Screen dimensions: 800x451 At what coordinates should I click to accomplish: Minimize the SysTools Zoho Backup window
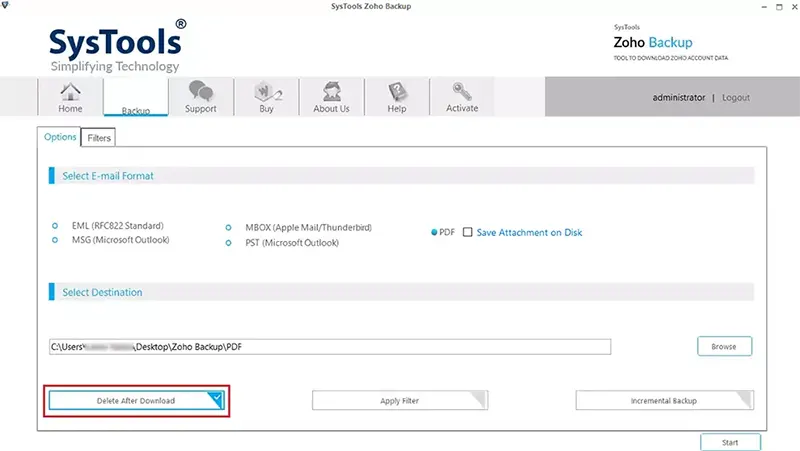point(764,7)
